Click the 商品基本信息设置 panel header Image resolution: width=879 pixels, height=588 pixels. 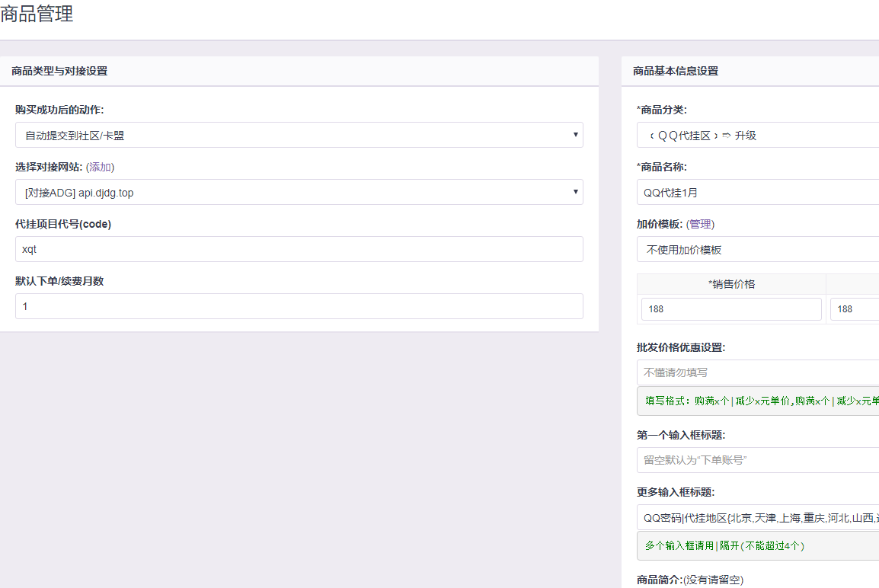[676, 71]
